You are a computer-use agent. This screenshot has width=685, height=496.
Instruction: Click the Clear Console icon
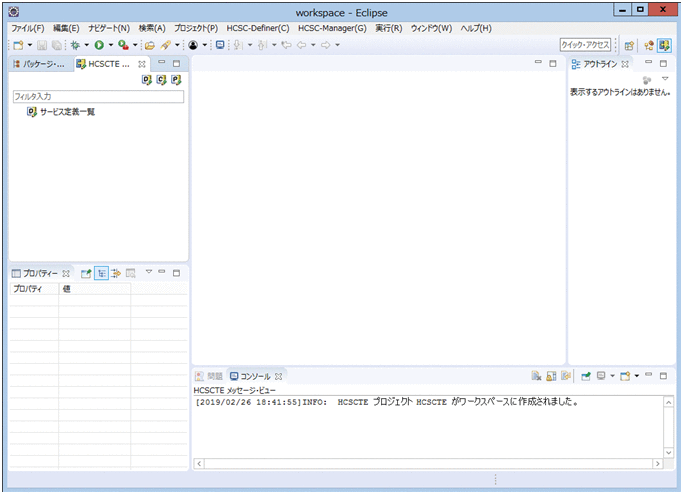point(536,376)
